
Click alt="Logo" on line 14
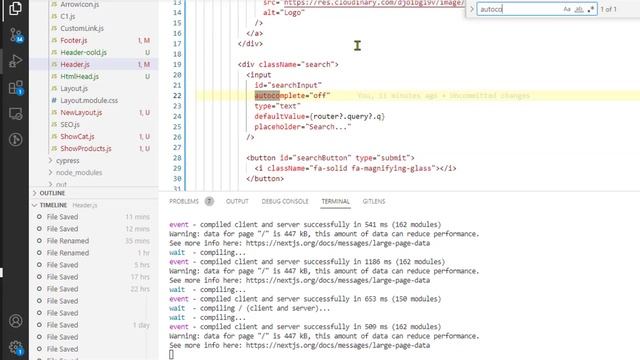pos(284,13)
